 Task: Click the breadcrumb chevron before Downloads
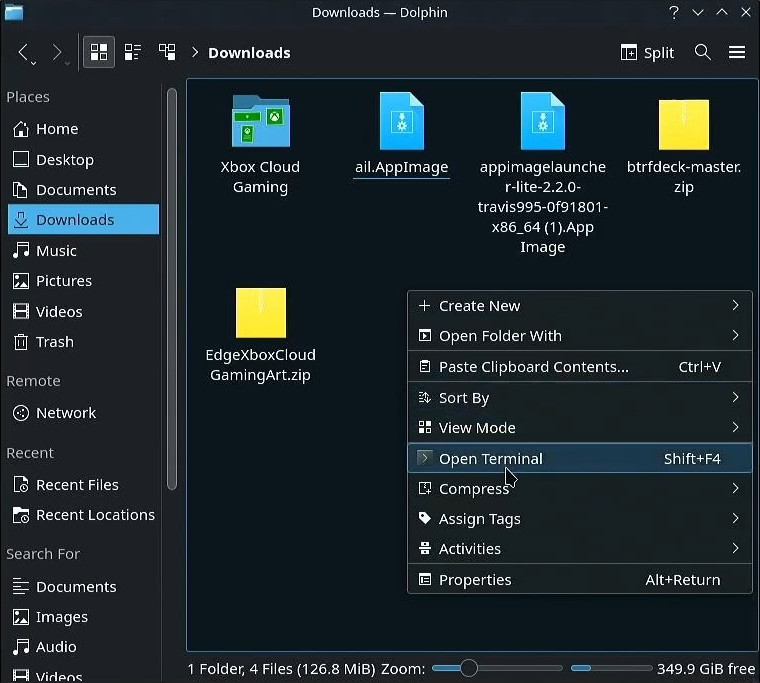(x=195, y=52)
